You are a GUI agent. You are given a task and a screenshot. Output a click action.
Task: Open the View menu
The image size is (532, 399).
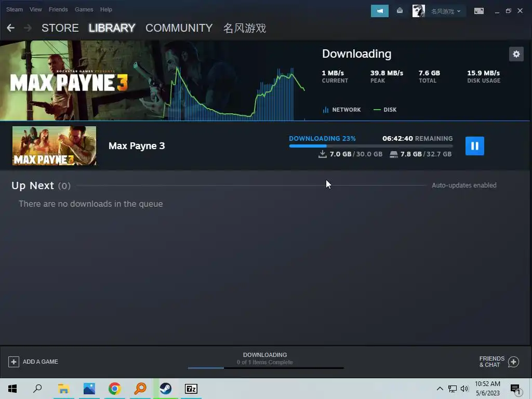pos(36,9)
